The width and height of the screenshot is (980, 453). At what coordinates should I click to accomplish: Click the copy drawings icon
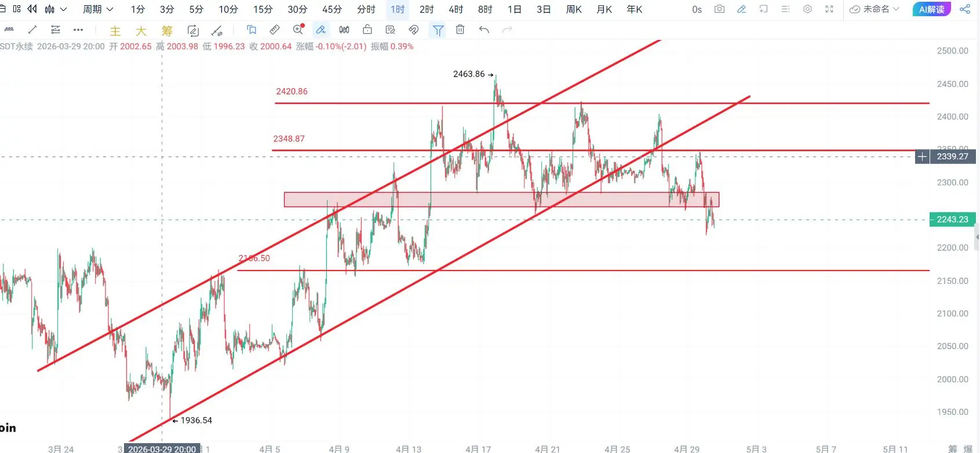252,30
